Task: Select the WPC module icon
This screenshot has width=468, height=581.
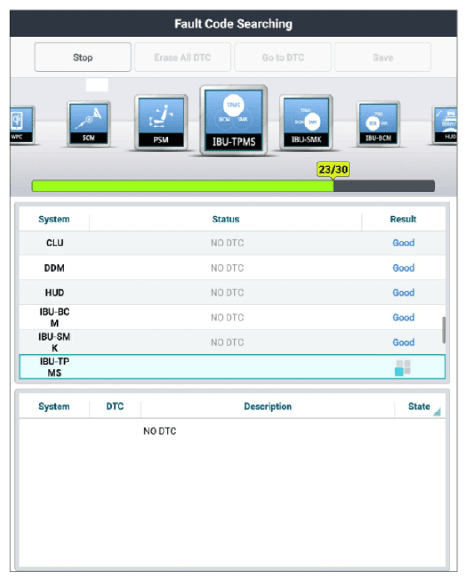Action: click(x=22, y=125)
